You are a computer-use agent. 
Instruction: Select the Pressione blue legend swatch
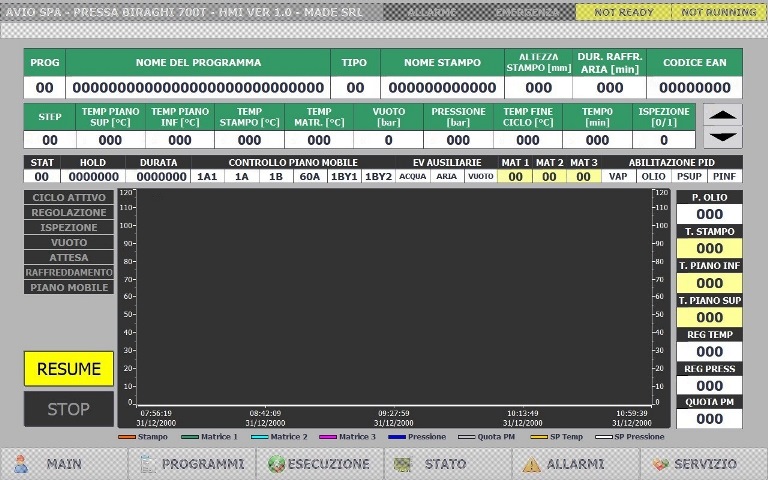[x=396, y=437]
